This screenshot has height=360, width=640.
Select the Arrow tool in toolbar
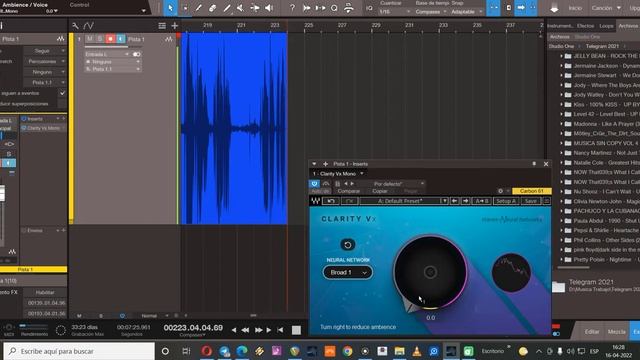point(170,8)
